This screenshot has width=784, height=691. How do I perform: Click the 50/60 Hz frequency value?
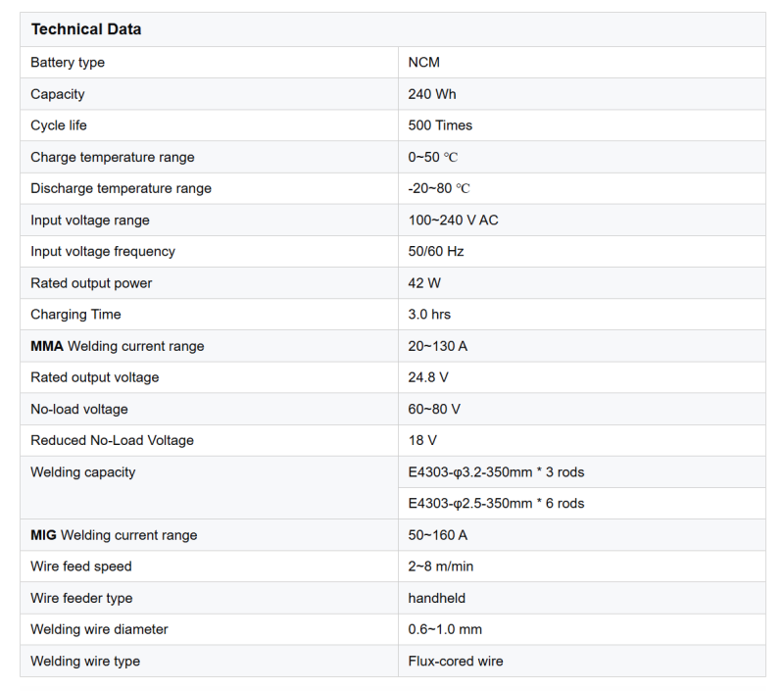click(436, 251)
